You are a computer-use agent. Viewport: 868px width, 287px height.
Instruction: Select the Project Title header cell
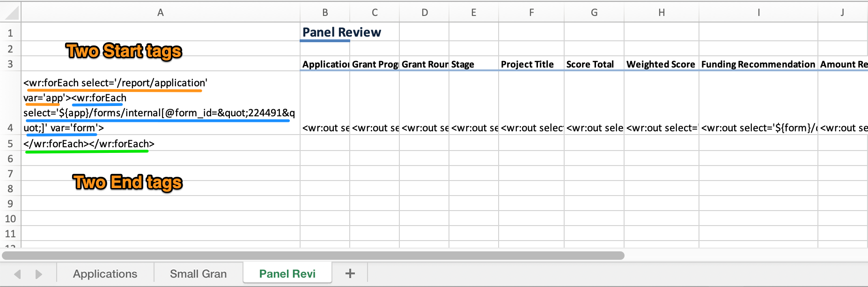pyautogui.click(x=531, y=64)
